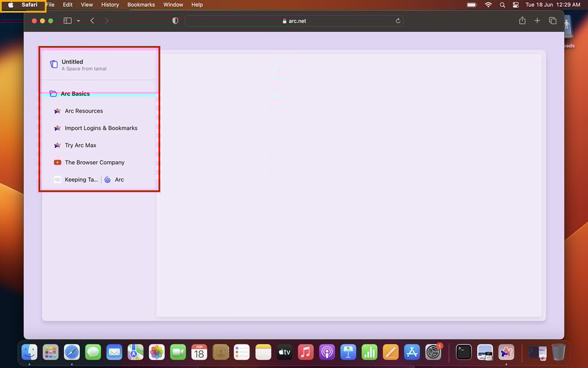Image resolution: width=588 pixels, height=368 pixels.
Task: Open The Browser Company link
Action: (x=95, y=163)
